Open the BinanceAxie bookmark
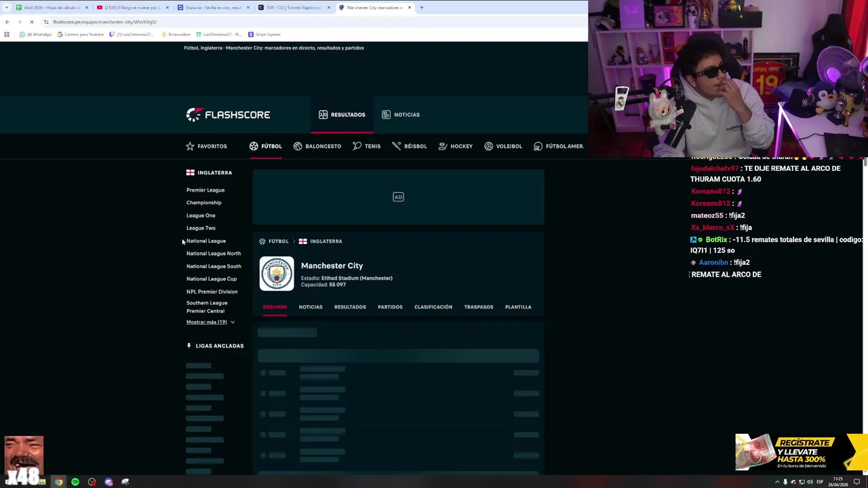The height and width of the screenshot is (488, 868). click(x=176, y=35)
